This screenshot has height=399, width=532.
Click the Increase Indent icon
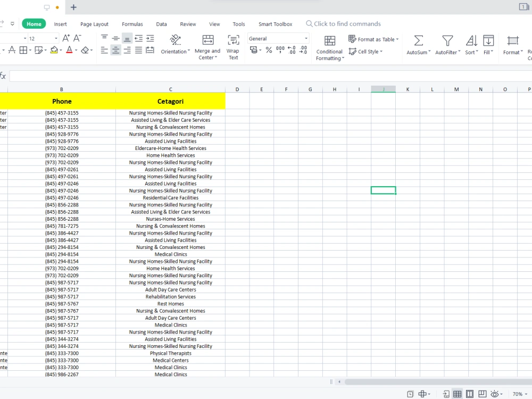[x=150, y=38]
